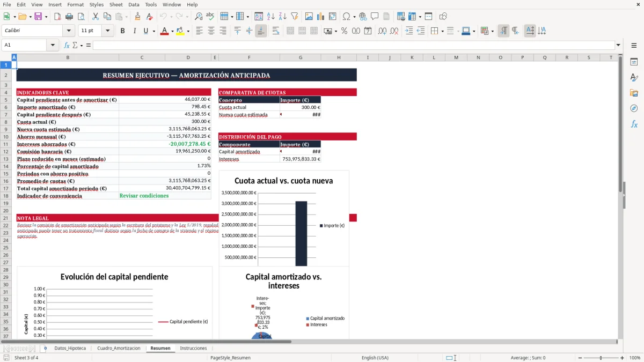644x362 pixels.
Task: Switch to Instrucciones sheet tab
Action: point(193,348)
